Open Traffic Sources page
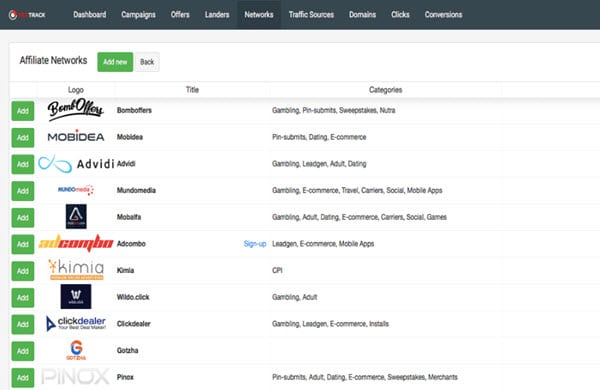This screenshot has width=600, height=390. coord(311,15)
